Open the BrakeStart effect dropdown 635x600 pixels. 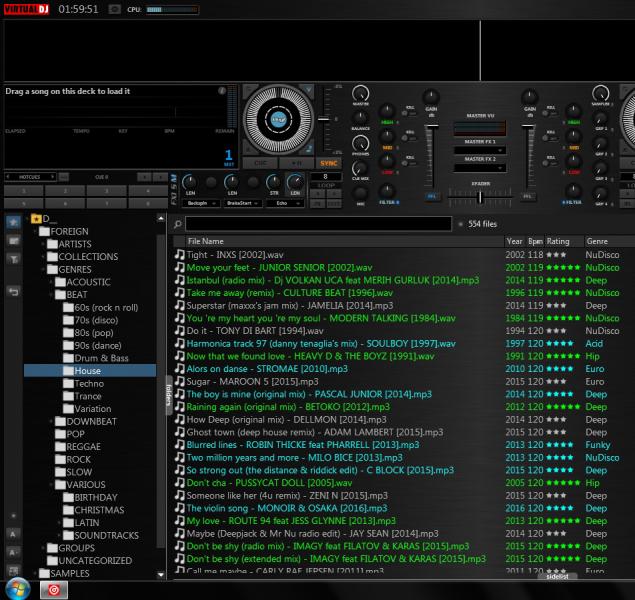point(242,203)
